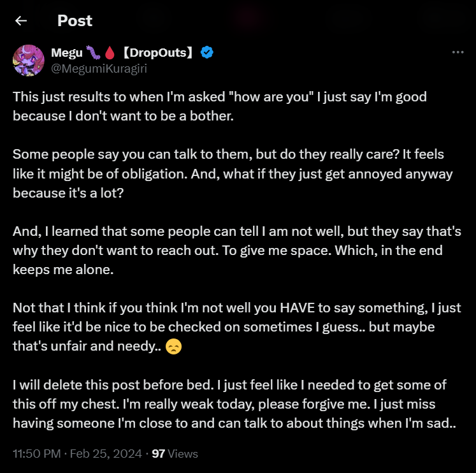Open Megu's profile picture avatar
This screenshot has width=476, height=473.
[x=29, y=60]
